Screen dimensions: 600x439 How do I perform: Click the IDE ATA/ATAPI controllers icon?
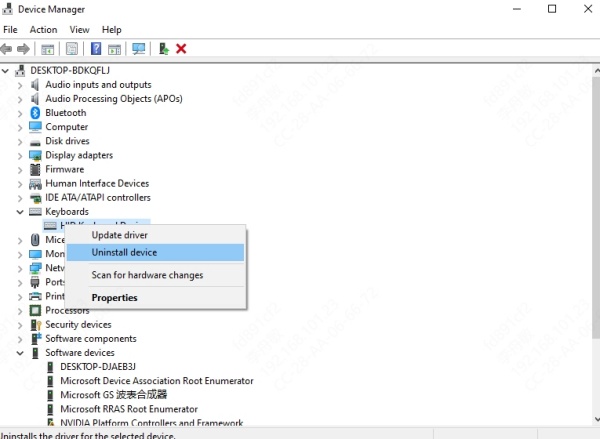[36, 198]
